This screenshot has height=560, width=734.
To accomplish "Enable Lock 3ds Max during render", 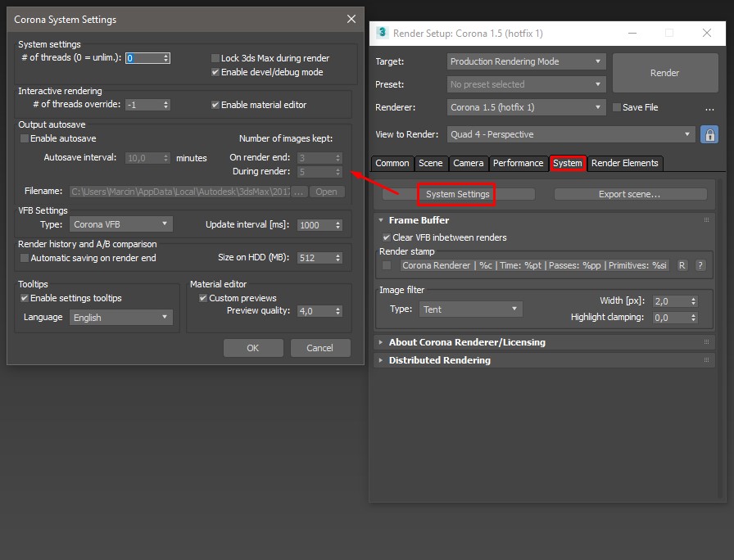I will point(215,58).
